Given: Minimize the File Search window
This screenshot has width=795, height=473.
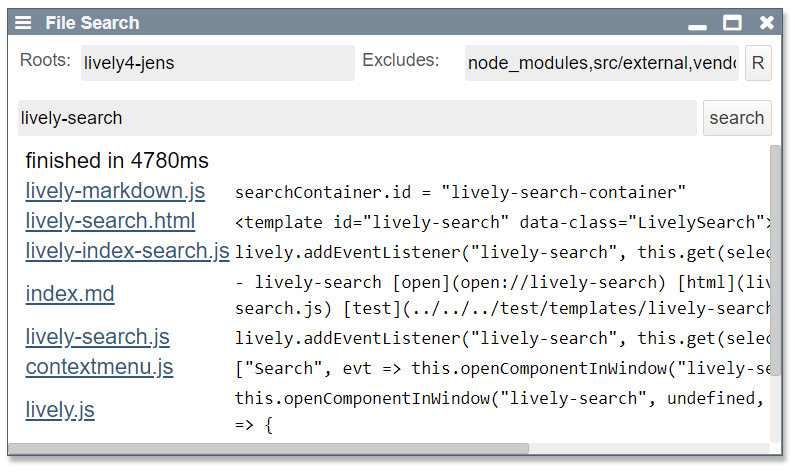Looking at the screenshot, I should point(698,24).
